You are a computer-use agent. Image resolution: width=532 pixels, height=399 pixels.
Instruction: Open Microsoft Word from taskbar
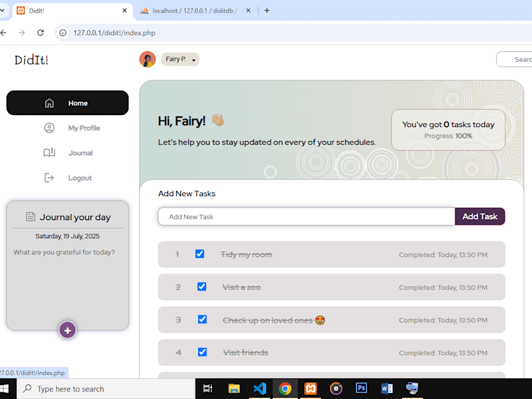[x=387, y=388]
